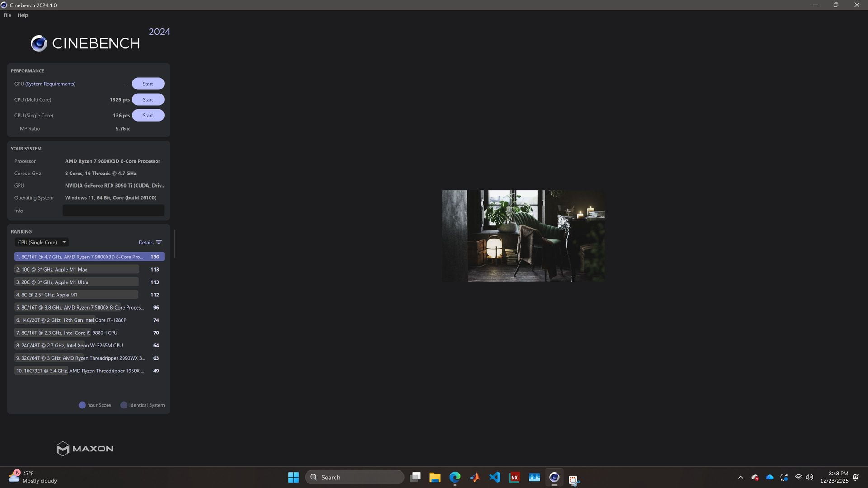Click the Maxon logo
Viewport: 868px width, 488px height.
(x=85, y=449)
